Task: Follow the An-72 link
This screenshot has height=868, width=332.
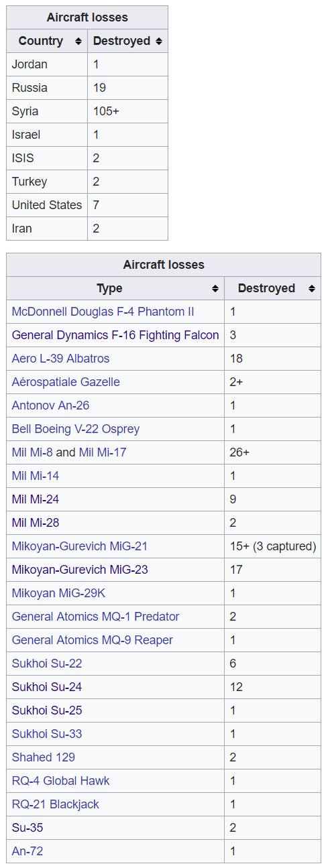Action: (x=27, y=851)
